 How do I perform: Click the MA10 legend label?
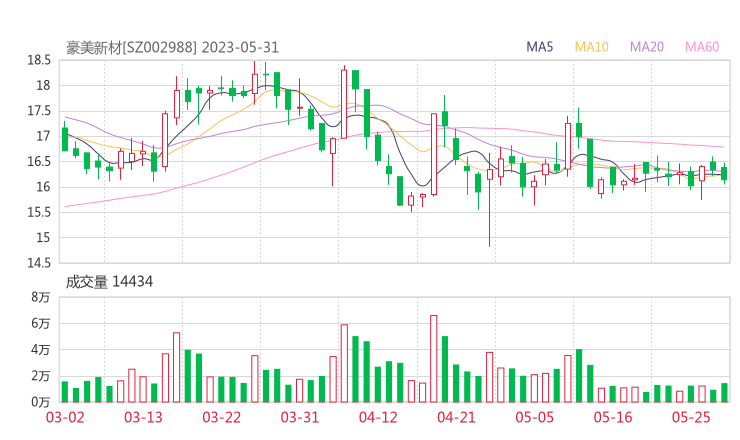click(x=591, y=47)
